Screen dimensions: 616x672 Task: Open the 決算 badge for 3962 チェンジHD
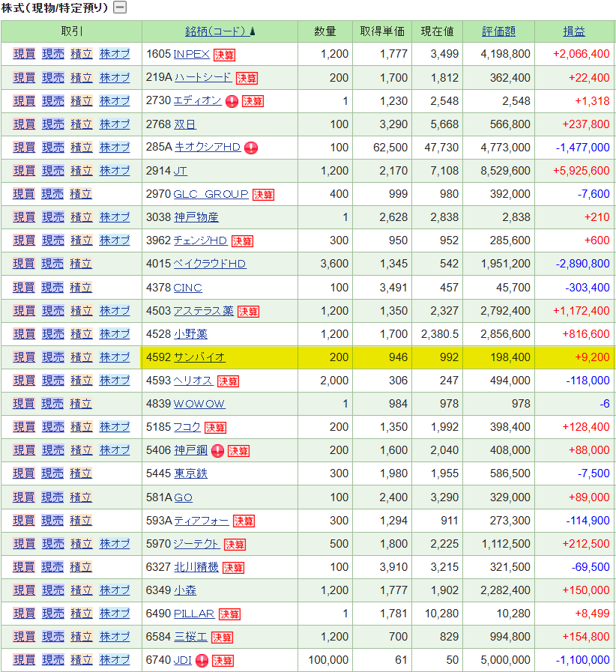coord(242,241)
